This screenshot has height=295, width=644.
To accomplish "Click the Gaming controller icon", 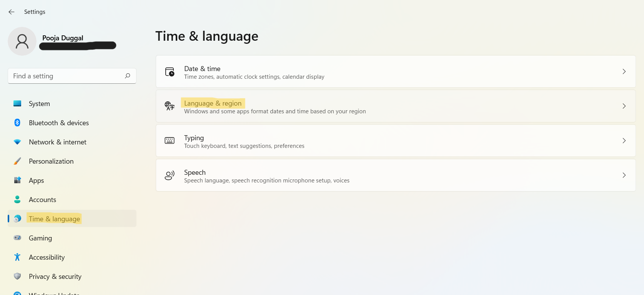I will click(x=17, y=238).
